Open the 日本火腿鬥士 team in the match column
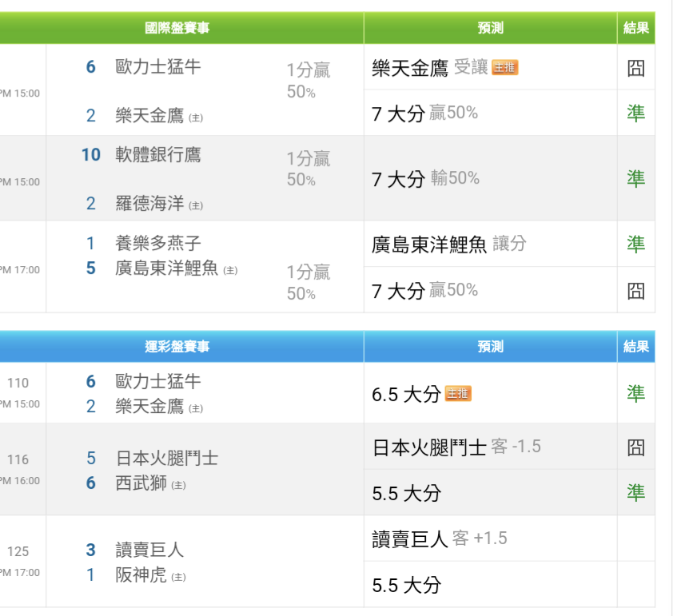 click(x=167, y=459)
